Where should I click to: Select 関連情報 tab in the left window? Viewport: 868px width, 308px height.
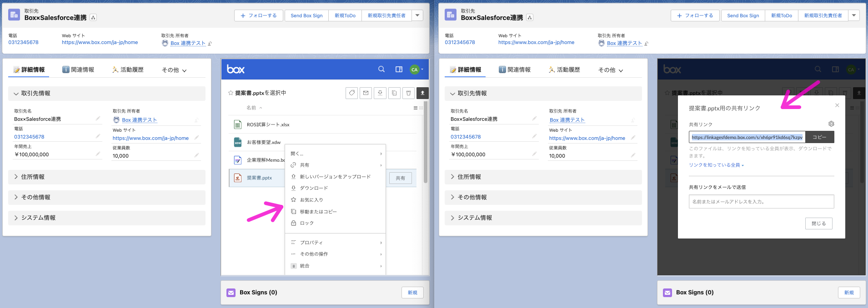(78, 70)
